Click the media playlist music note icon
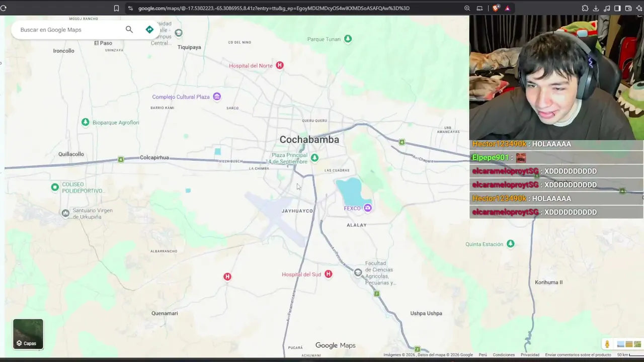This screenshot has height=362, width=644. click(x=607, y=8)
